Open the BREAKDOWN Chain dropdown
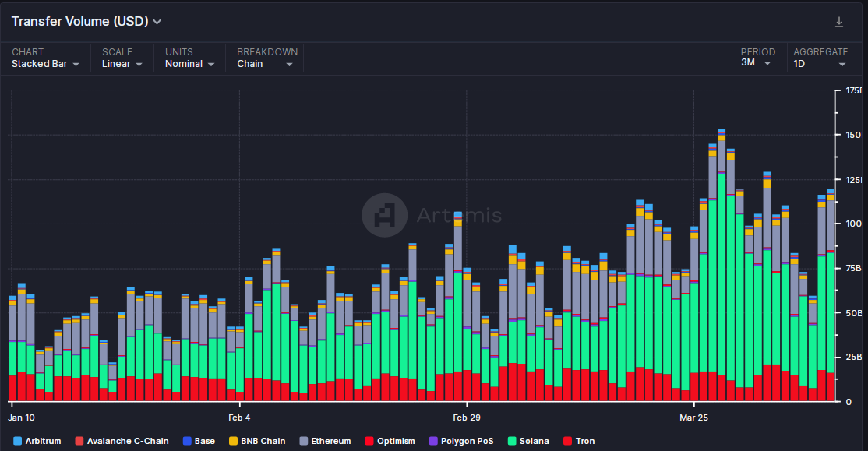Screen dimensions: 868x451 (x=266, y=58)
